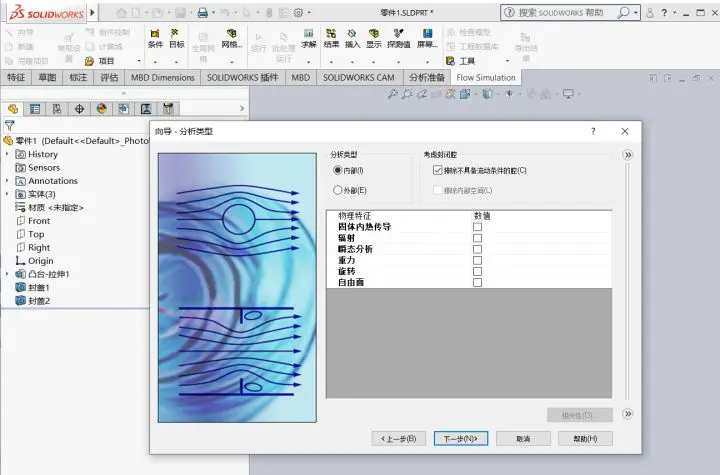Screen dimensions: 720x475
Task: Open the PropertyManager tab icon
Action: click(x=35, y=109)
